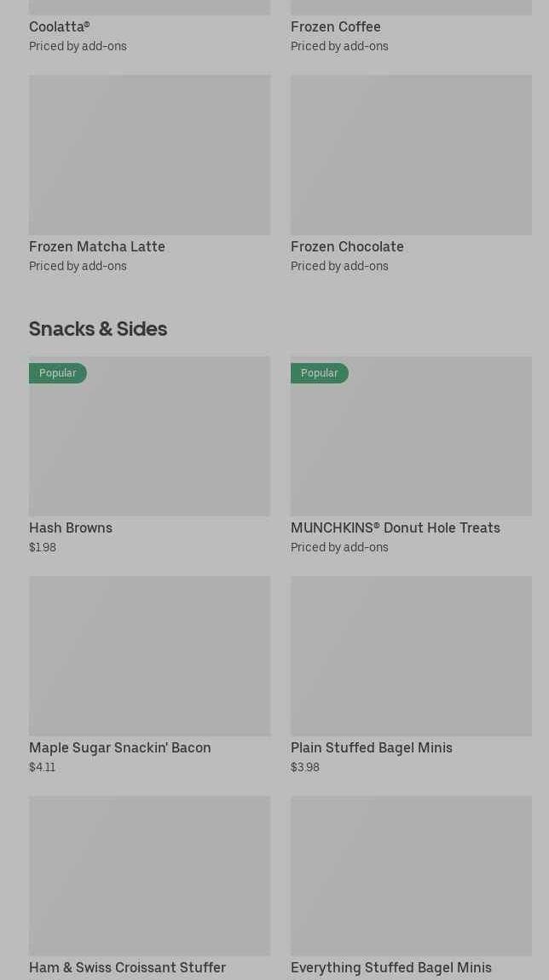Open the Hash Browns photo
549x980 pixels.
[x=149, y=443]
